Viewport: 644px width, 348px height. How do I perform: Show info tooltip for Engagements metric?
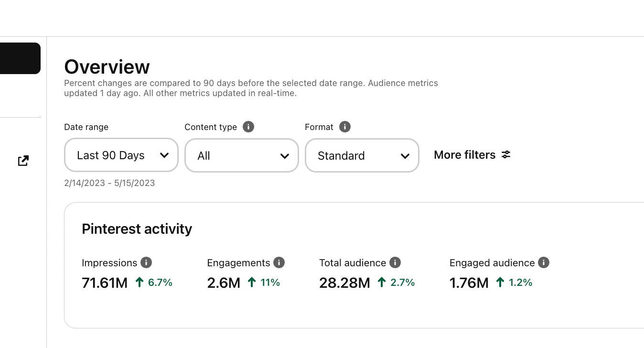pos(279,262)
